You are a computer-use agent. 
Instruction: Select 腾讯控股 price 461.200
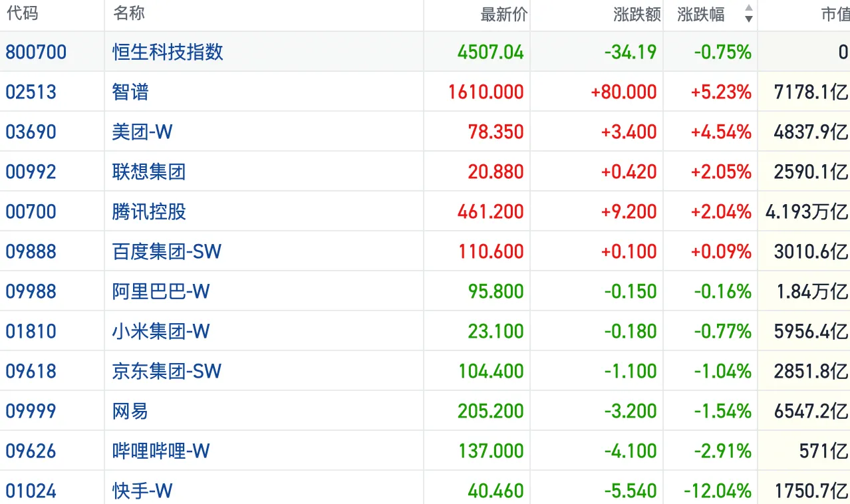[491, 211]
